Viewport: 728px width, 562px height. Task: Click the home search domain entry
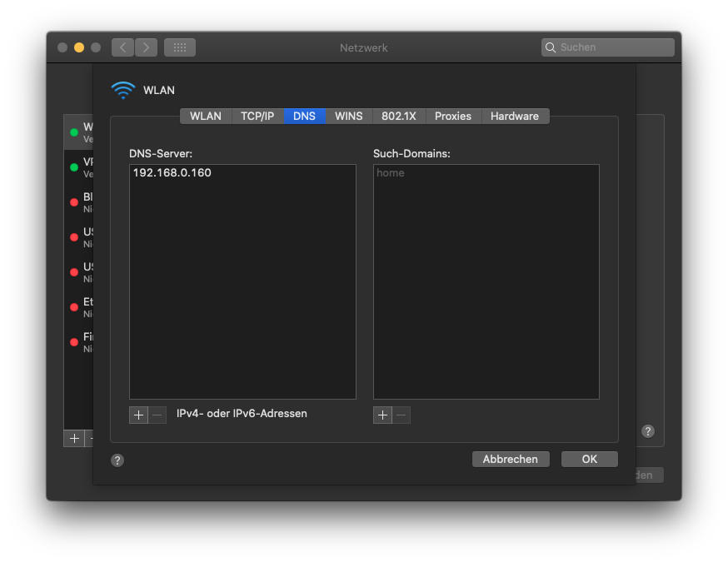[x=391, y=173]
